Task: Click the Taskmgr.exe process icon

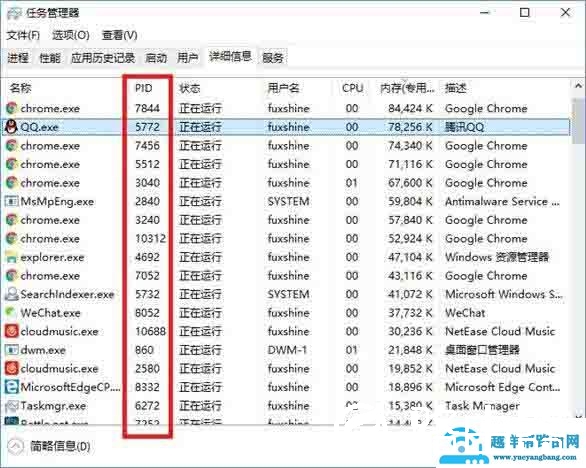Action: click(11, 406)
